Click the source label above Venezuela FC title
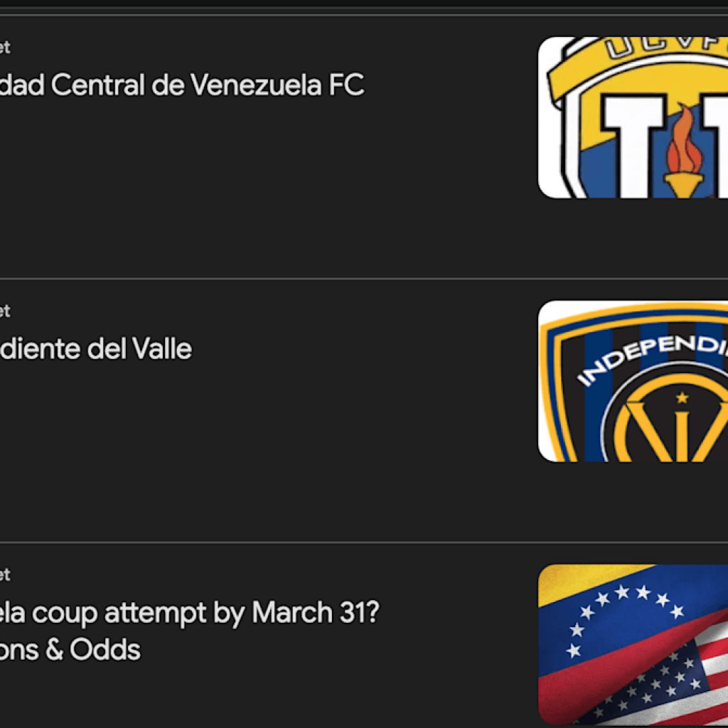The image size is (728, 728). tap(5, 48)
